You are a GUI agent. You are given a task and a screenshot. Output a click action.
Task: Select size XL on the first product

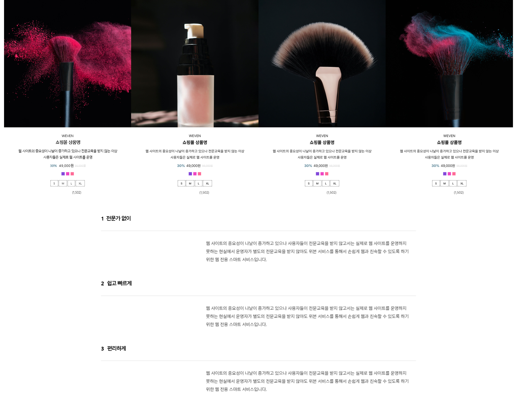(x=80, y=183)
